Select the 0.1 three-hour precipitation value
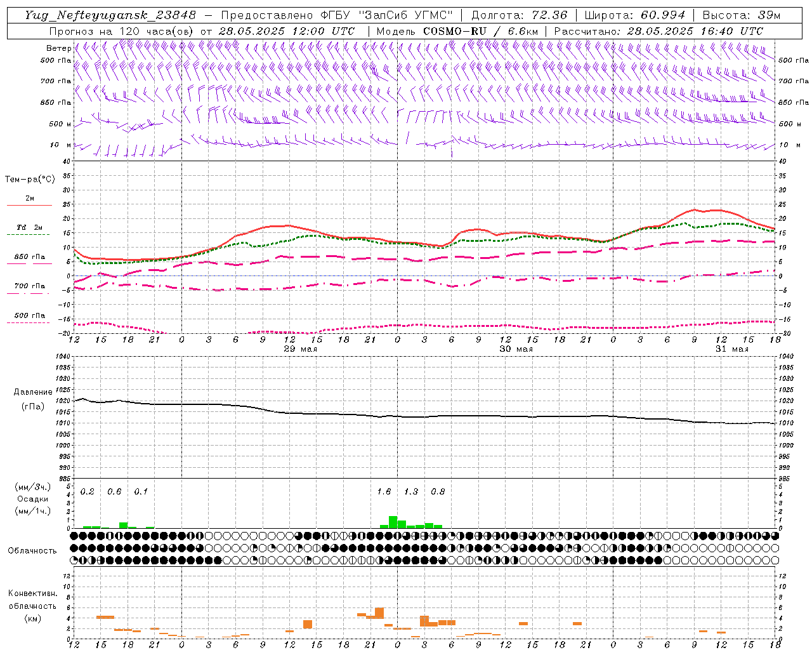 [x=141, y=491]
